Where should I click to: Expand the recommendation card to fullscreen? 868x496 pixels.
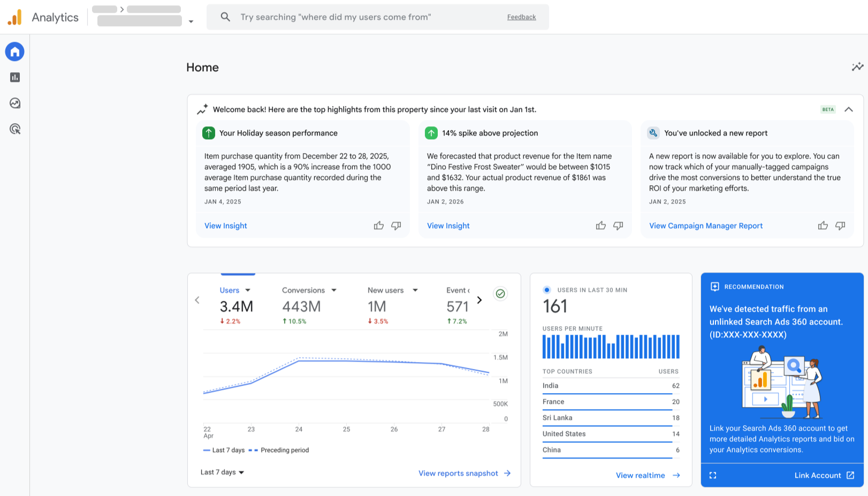(x=713, y=475)
